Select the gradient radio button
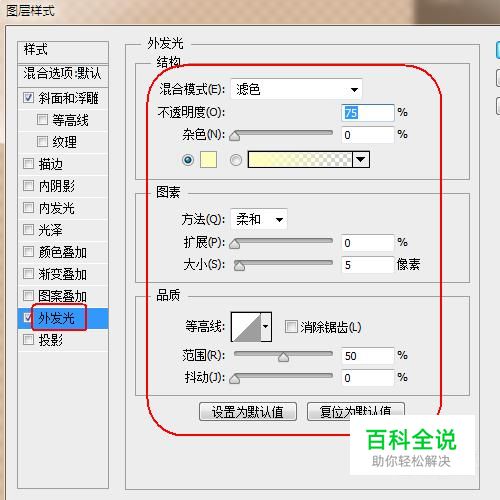 (x=236, y=160)
